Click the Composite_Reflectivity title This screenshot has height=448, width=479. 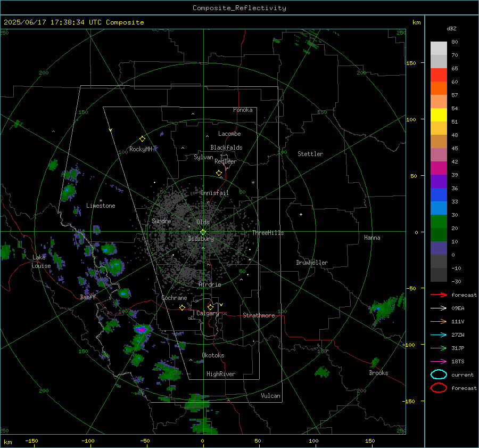pyautogui.click(x=239, y=8)
